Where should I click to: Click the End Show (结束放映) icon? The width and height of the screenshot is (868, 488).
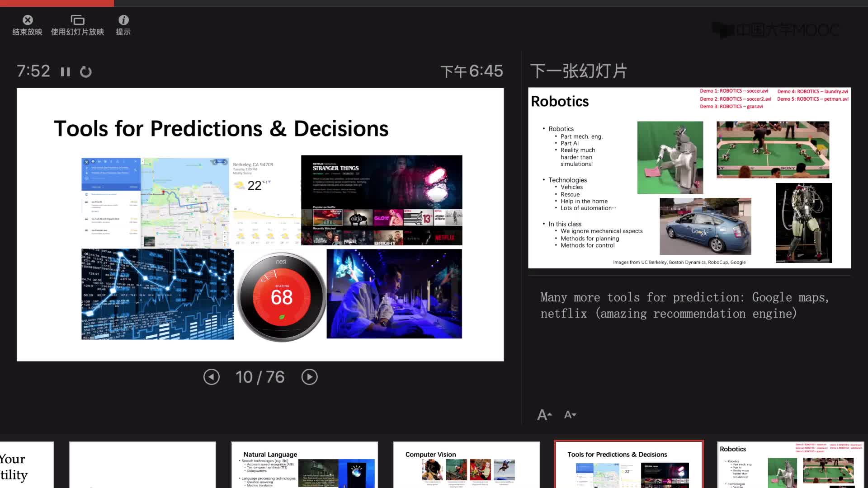pos(28,20)
